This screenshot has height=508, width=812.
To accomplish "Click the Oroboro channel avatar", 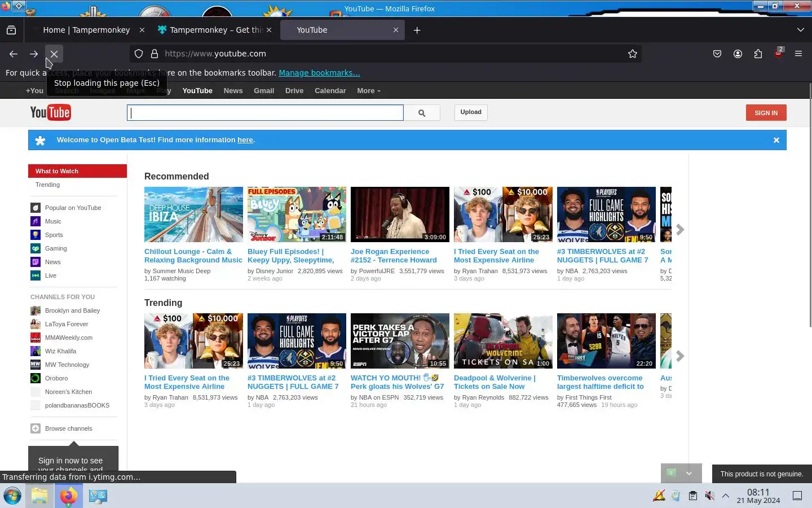I will coord(36,378).
